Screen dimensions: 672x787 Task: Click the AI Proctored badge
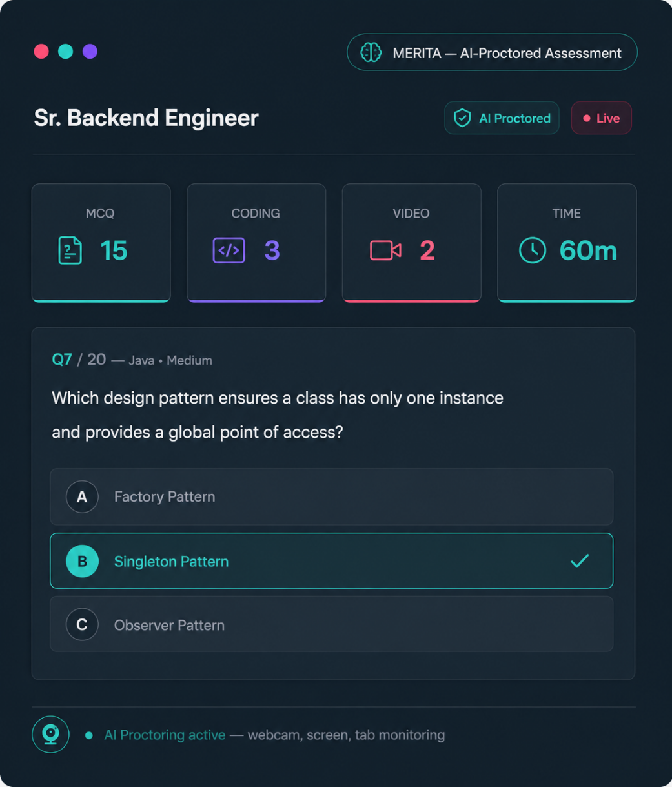tap(502, 118)
